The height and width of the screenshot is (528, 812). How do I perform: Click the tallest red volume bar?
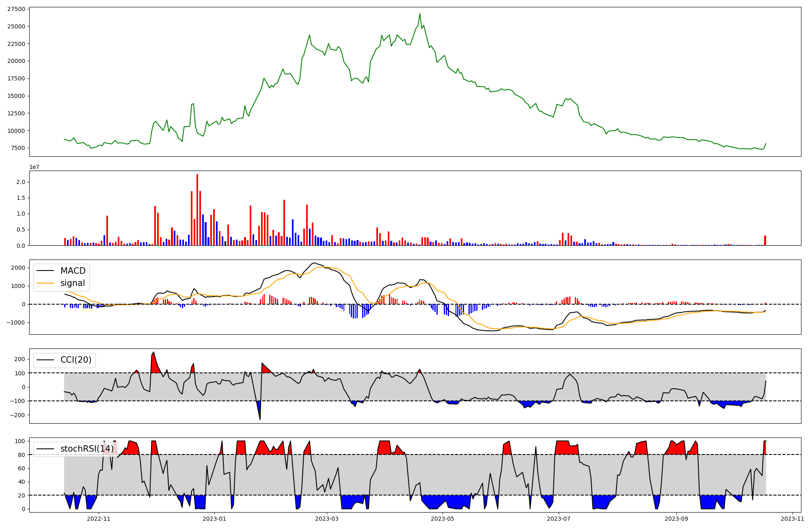click(x=197, y=210)
